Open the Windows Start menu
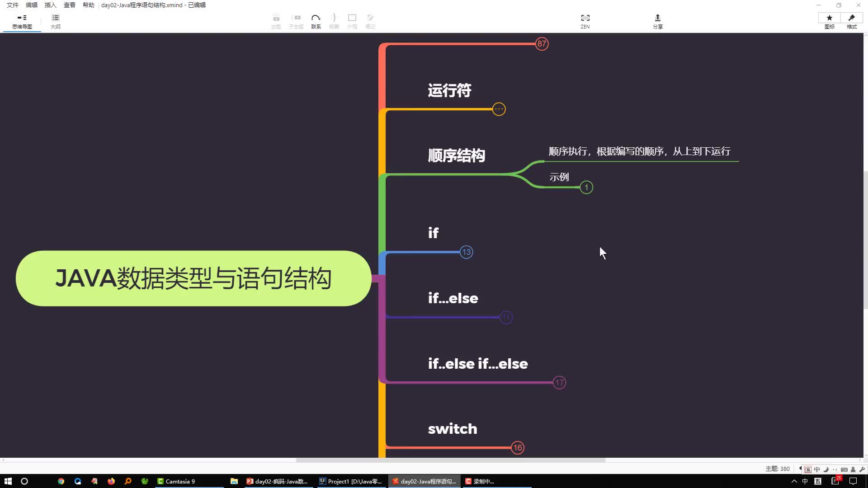The height and width of the screenshot is (488, 868). coord(8,481)
